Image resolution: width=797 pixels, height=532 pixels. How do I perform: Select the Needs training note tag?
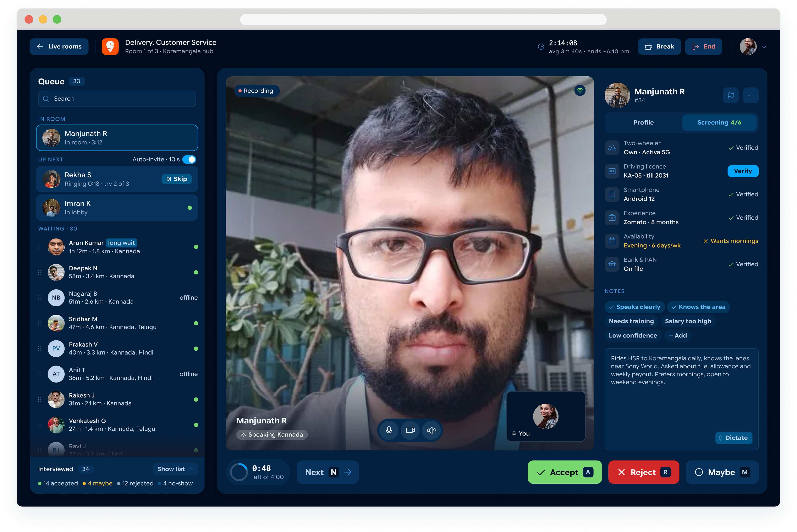[x=631, y=321]
